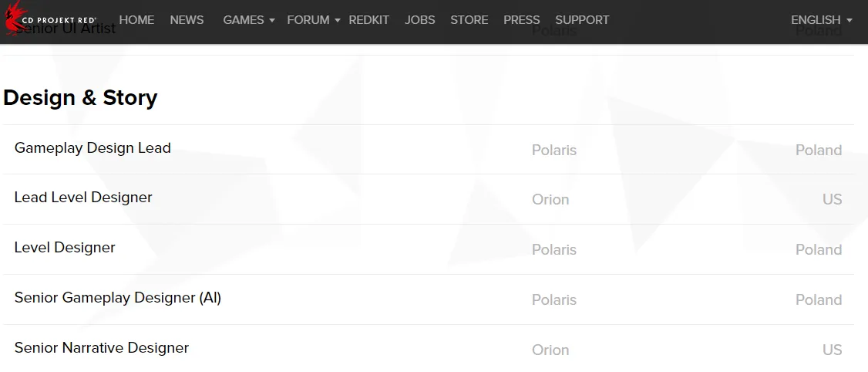The image size is (868, 372).
Task: View the Senior Gameplay Designer (AI) listing
Action: pos(429,299)
